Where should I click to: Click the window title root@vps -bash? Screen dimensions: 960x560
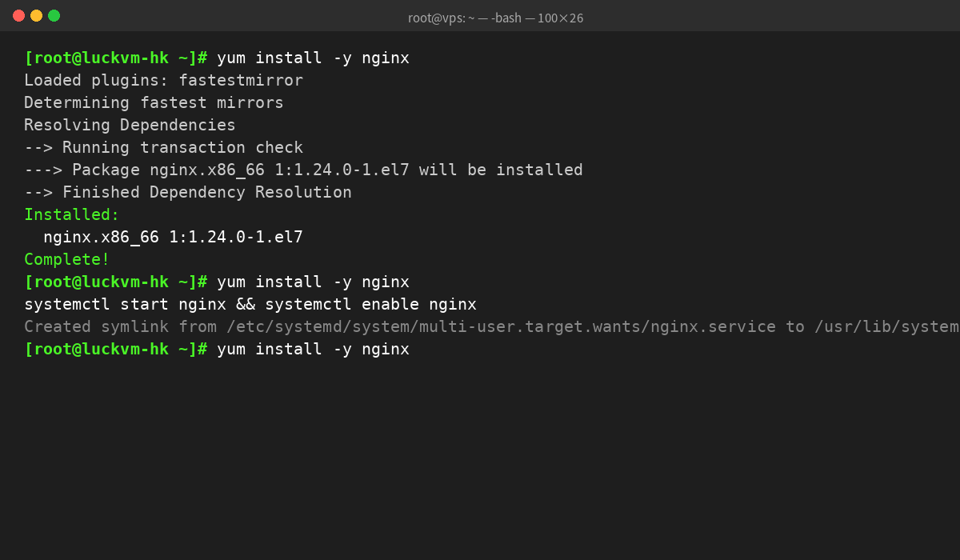[x=495, y=18]
